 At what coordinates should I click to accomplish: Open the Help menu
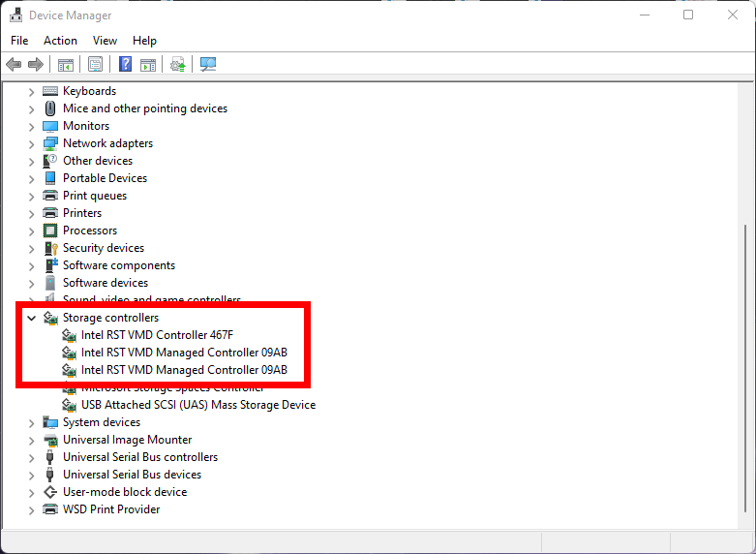[144, 41]
